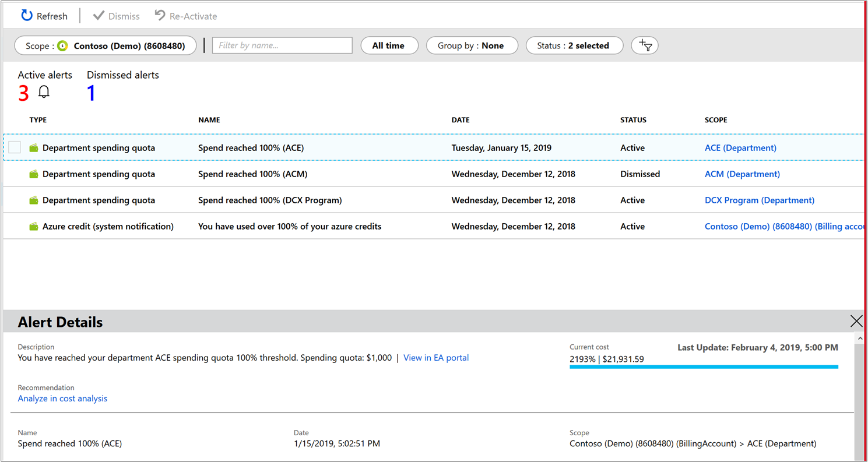Open the Status: 2 selected filter
This screenshot has height=462, width=868.
click(574, 45)
